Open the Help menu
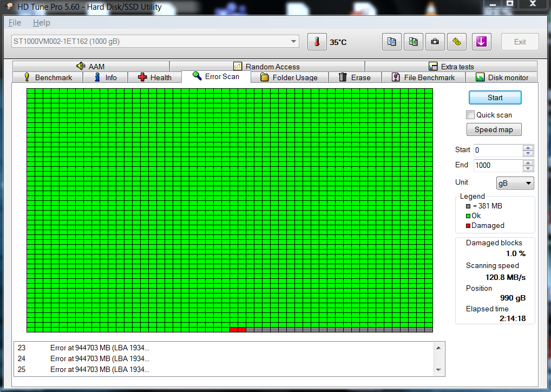 [42, 23]
